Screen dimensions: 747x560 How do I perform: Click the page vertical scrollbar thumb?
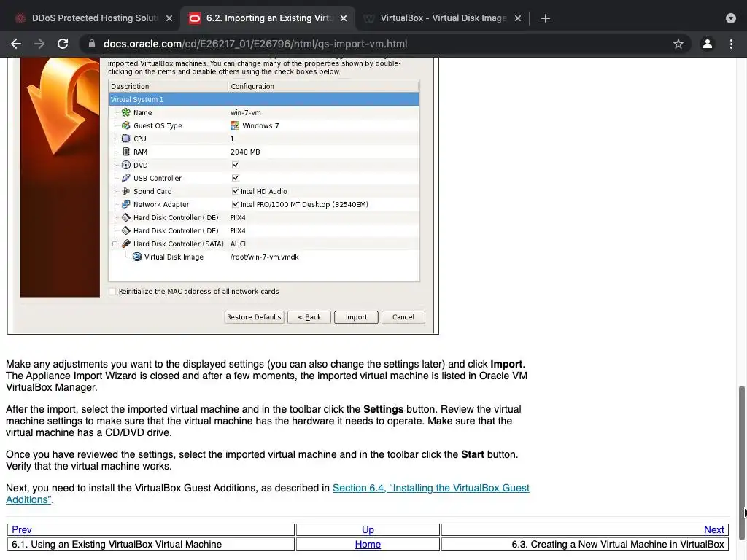click(x=741, y=462)
